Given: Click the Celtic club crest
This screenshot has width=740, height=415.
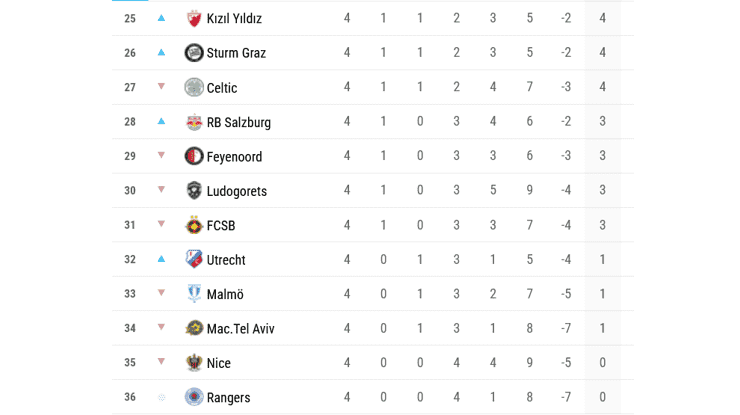Looking at the screenshot, I should (194, 87).
